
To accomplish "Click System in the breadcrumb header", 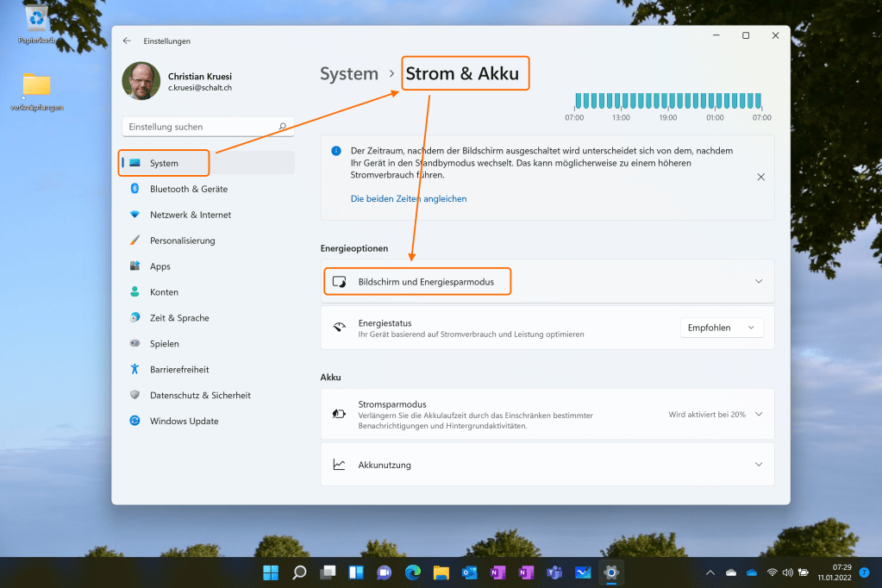I will [349, 74].
